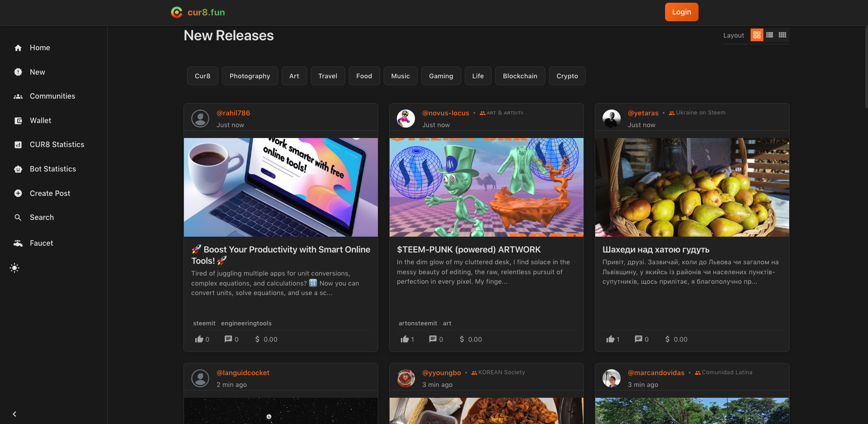This screenshot has height=424, width=868.
Task: Select the Life category chip
Action: coord(478,76)
